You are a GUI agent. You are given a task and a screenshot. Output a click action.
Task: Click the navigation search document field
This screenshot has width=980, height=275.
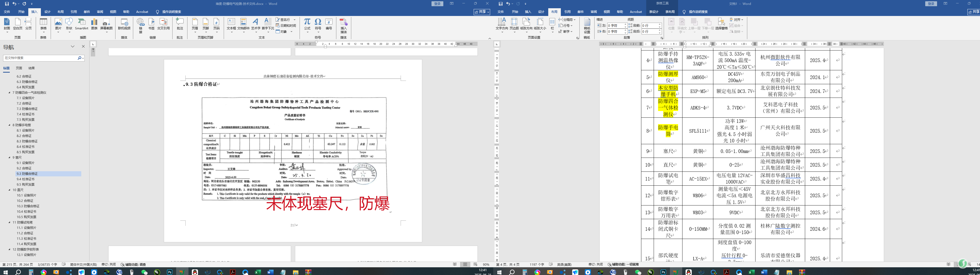click(x=40, y=58)
